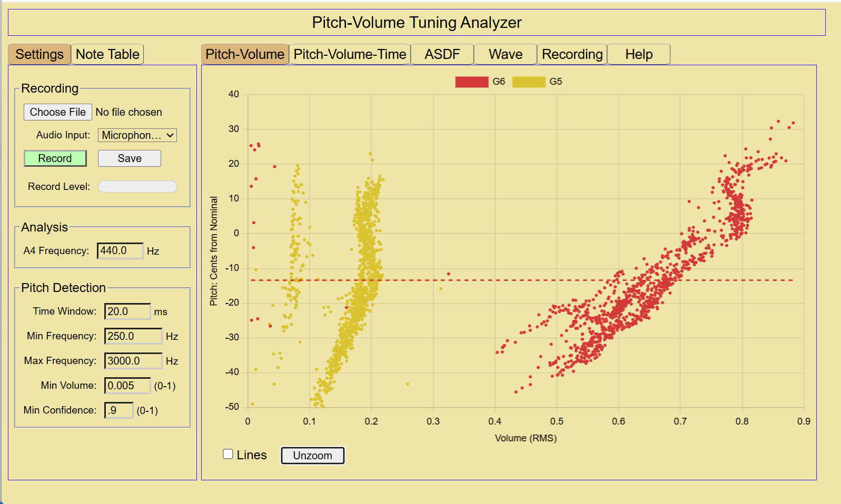Viewport: 841px width, 504px height.
Task: Edit the Time Window value field
Action: point(127,311)
